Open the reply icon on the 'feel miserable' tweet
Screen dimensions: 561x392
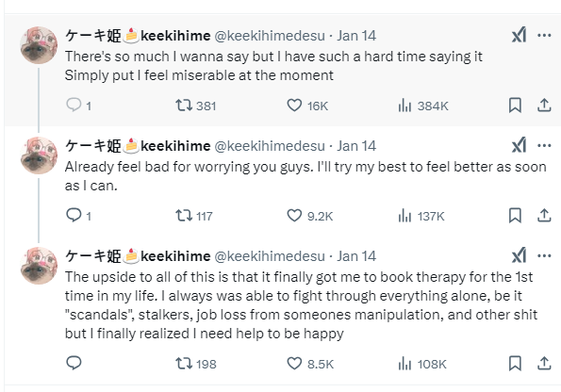coord(74,106)
